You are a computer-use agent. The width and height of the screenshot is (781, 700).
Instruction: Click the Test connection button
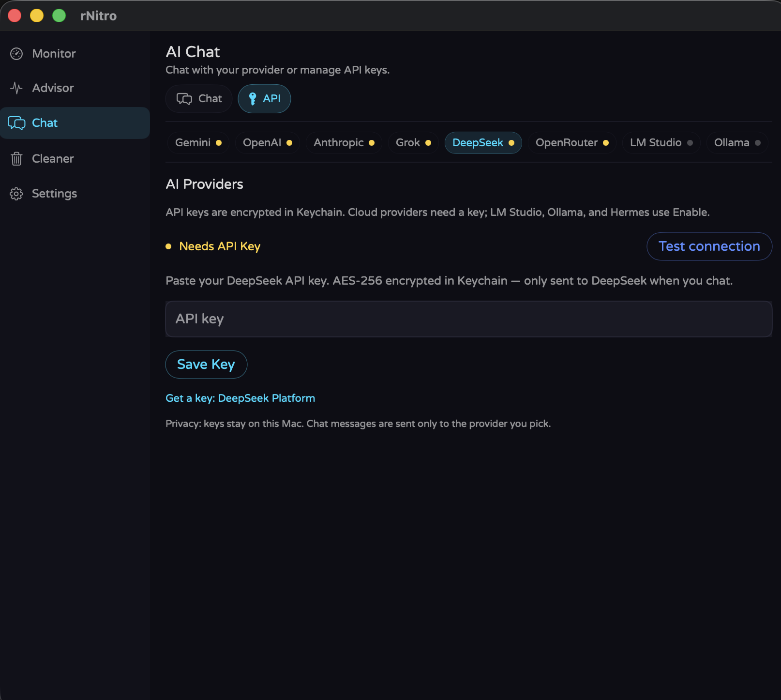pos(709,246)
